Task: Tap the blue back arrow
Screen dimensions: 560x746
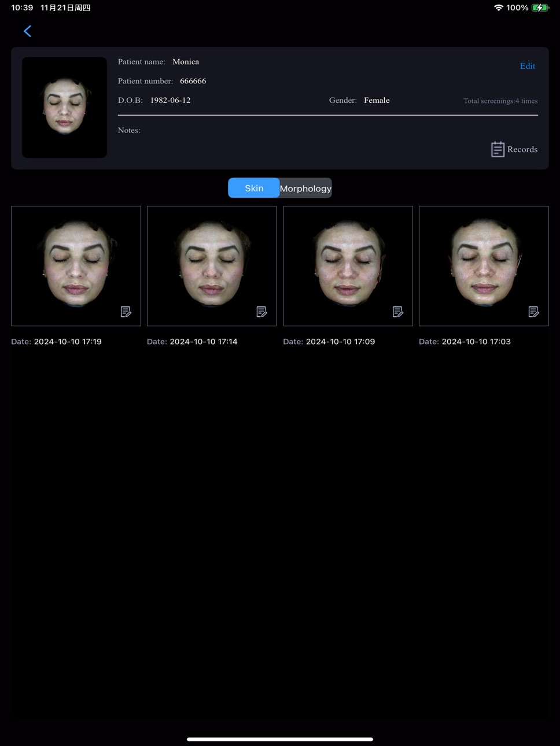Action: [x=27, y=31]
